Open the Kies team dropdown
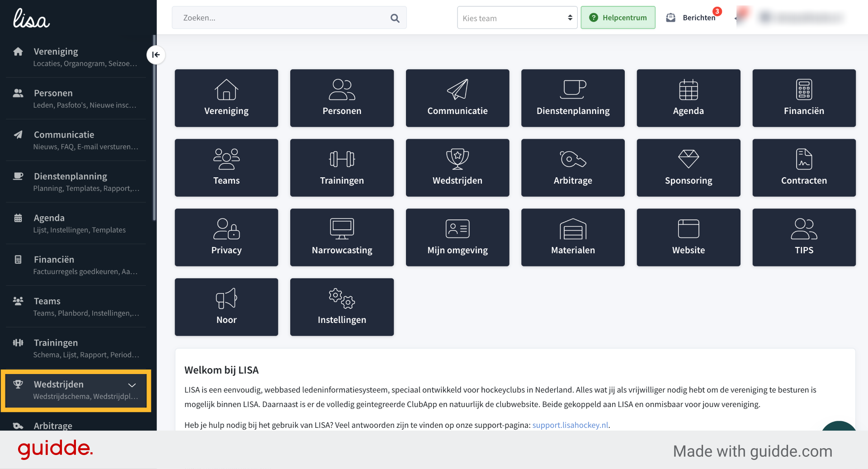Image resolution: width=868 pixels, height=469 pixels. 517,18
